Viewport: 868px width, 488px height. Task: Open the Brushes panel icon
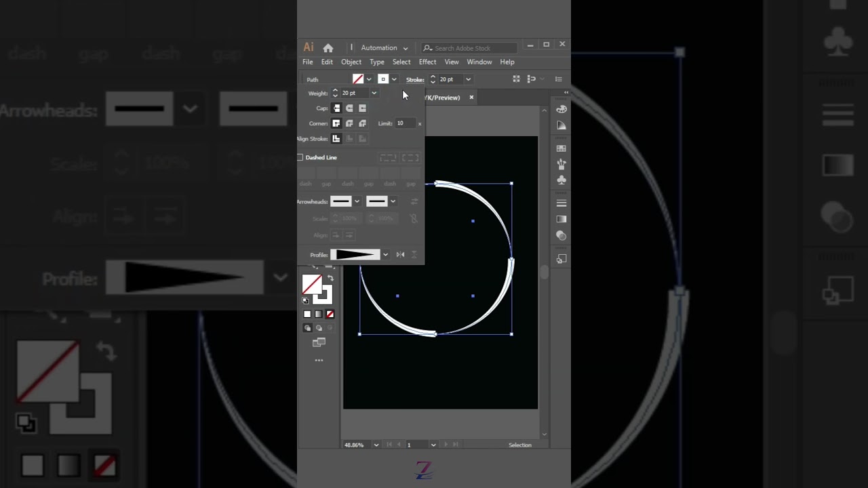(x=561, y=164)
